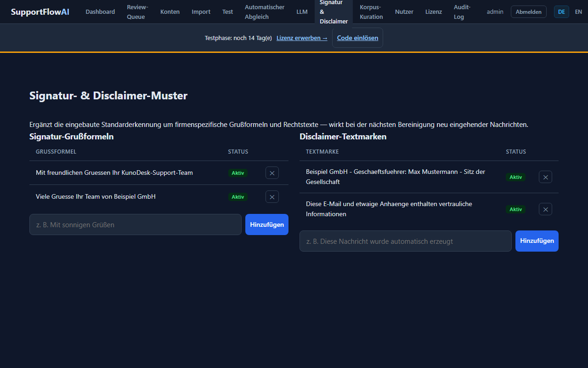Go to Review-Queue
This screenshot has height=368, width=588.
[x=137, y=12]
